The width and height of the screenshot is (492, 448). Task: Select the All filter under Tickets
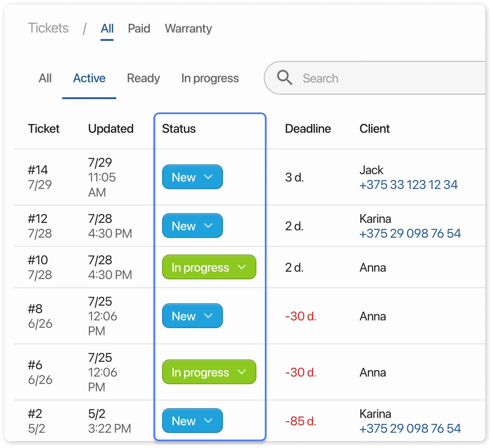[x=107, y=28]
